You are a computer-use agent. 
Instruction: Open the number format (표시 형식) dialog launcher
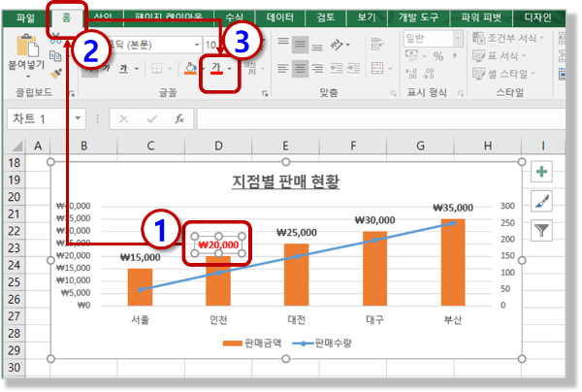click(x=461, y=93)
